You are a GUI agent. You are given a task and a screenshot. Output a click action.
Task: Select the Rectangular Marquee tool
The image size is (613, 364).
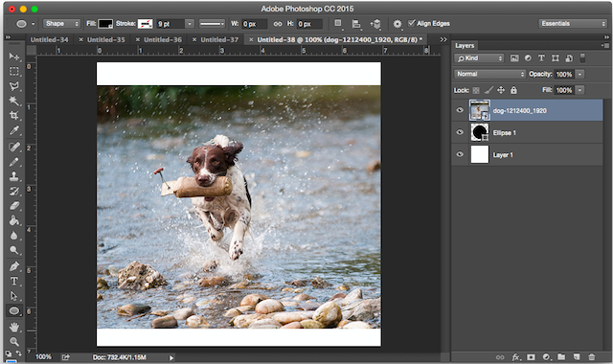pyautogui.click(x=14, y=72)
